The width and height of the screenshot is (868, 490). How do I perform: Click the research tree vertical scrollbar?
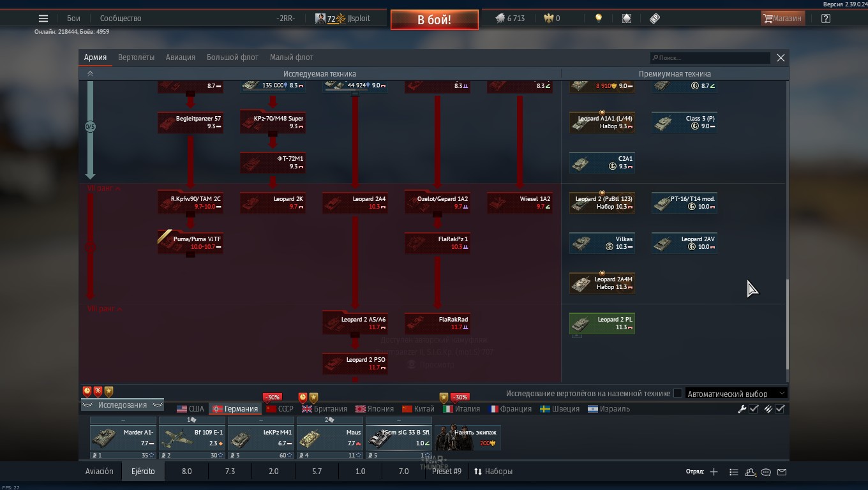click(787, 323)
